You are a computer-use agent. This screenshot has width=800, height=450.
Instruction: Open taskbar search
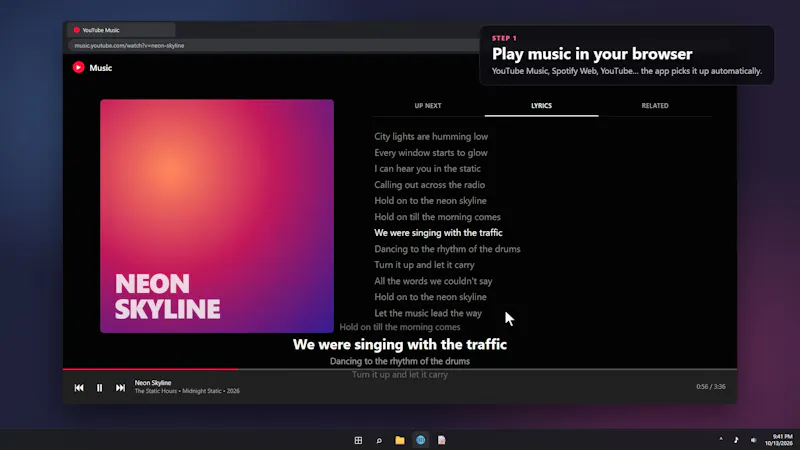(x=379, y=440)
